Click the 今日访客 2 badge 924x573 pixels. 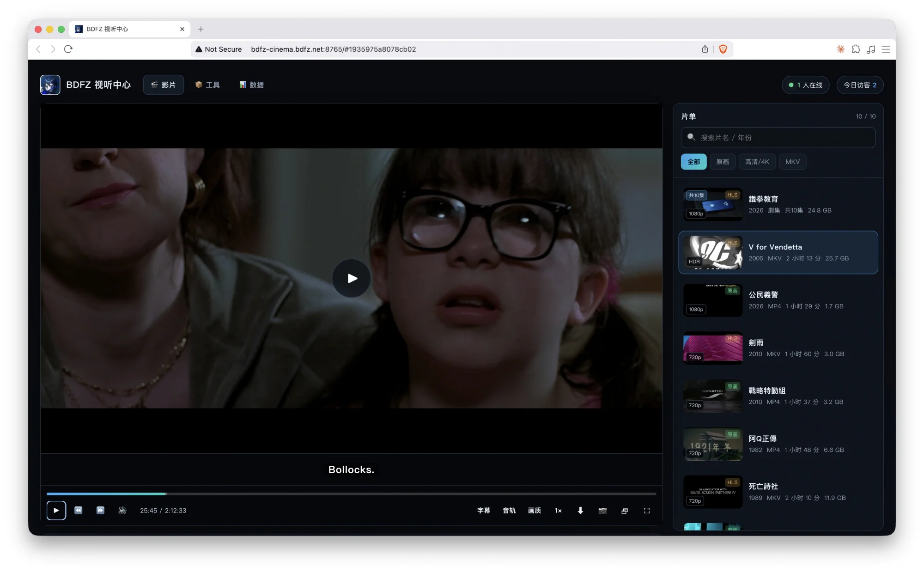tap(860, 85)
